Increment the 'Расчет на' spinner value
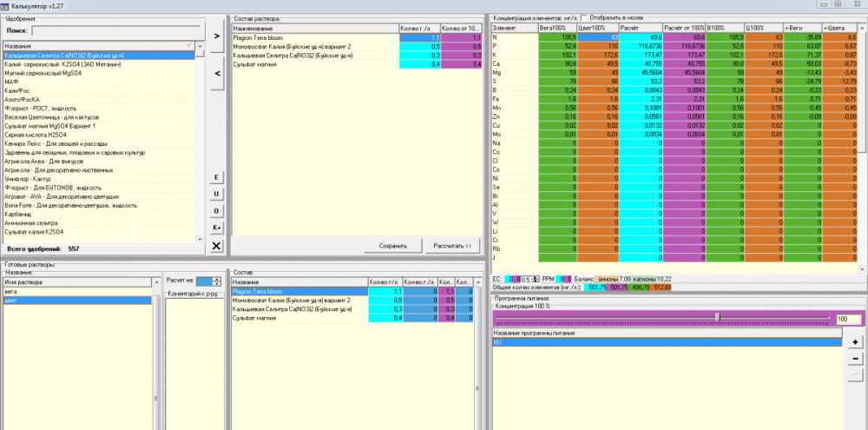Image resolution: width=868 pixels, height=430 pixels. point(216,279)
